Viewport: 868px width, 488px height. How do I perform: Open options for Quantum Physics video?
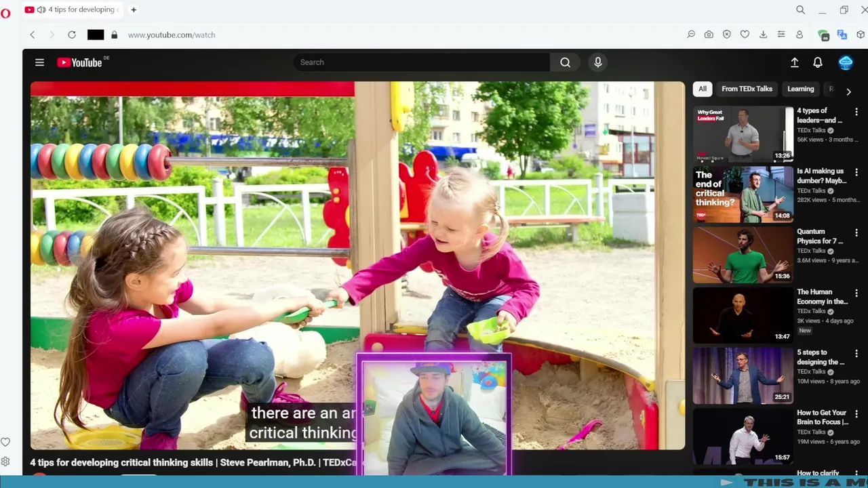tap(856, 232)
